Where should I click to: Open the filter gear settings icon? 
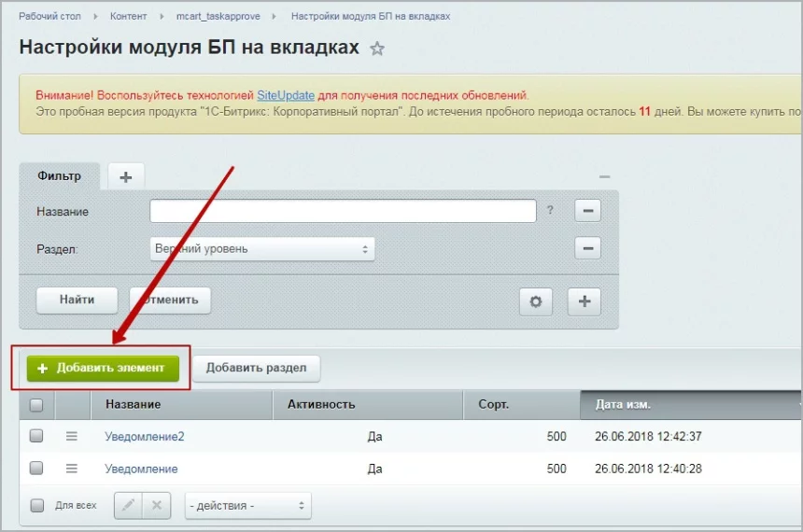click(536, 301)
